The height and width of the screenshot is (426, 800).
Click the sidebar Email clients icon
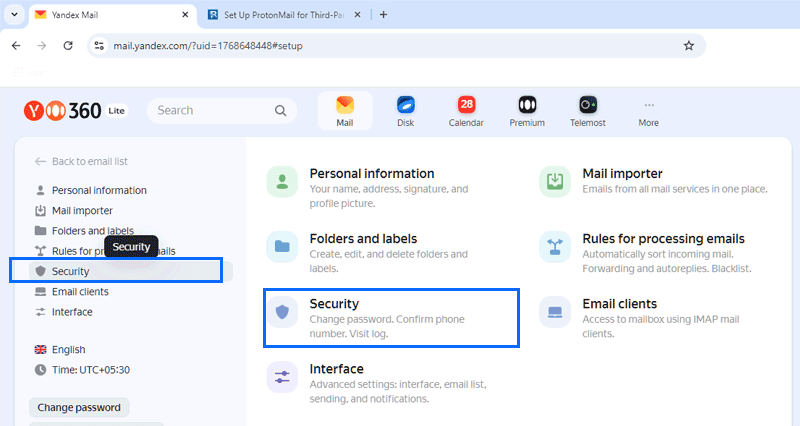(x=40, y=292)
